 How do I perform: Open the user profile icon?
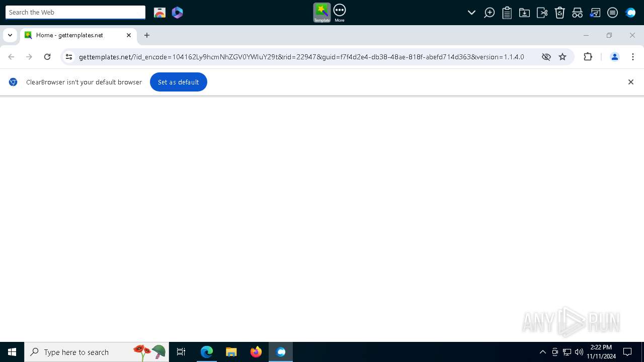(614, 57)
